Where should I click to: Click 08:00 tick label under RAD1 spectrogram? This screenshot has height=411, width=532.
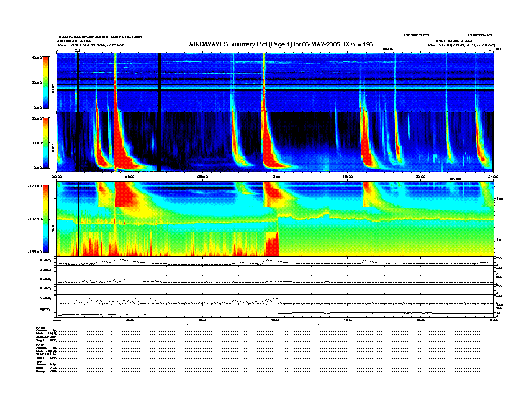point(202,177)
